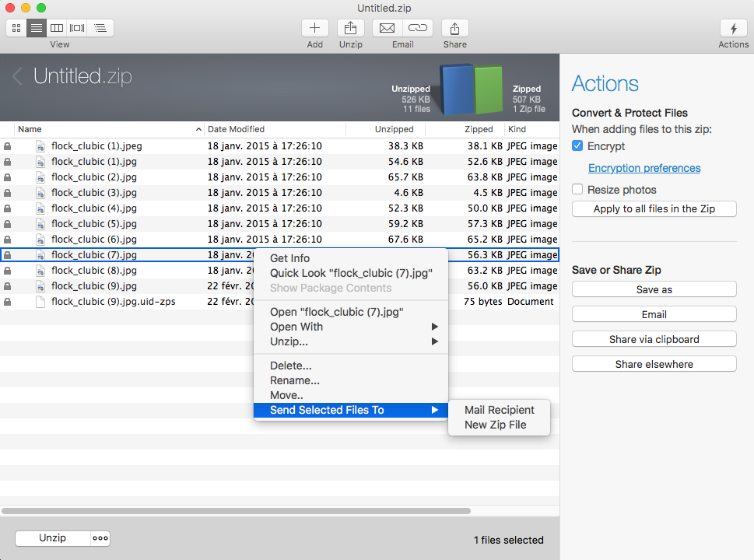This screenshot has width=754, height=560.
Task: Open the unzip options ellipsis button
Action: (100, 538)
